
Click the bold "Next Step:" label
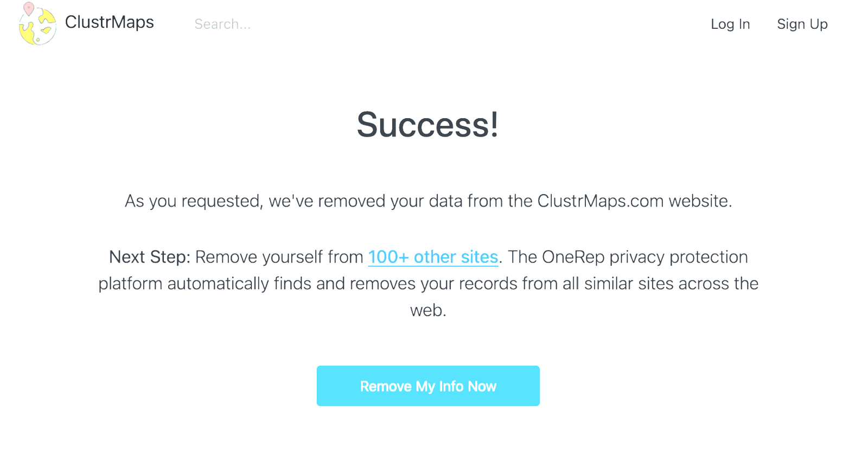click(149, 257)
